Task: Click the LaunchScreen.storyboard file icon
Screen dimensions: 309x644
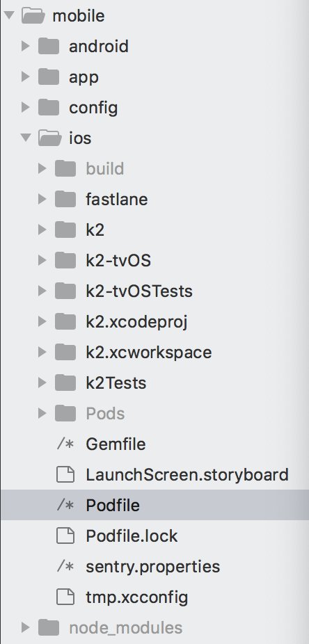Action: 65,474
